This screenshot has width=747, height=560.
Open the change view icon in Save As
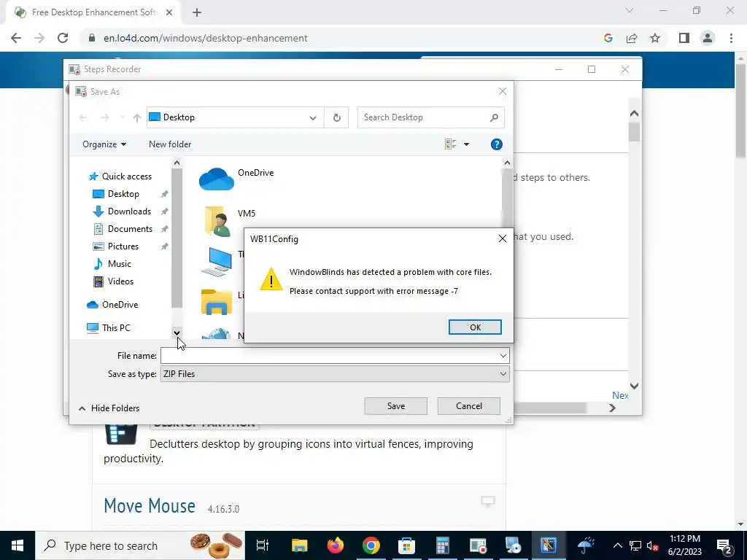(450, 144)
